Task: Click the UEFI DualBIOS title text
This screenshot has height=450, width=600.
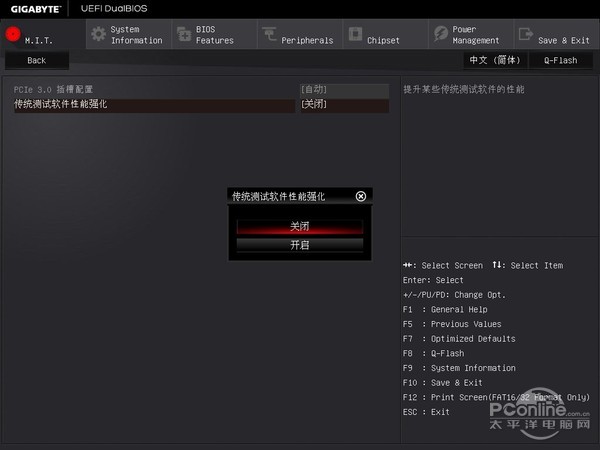Action: (x=114, y=8)
